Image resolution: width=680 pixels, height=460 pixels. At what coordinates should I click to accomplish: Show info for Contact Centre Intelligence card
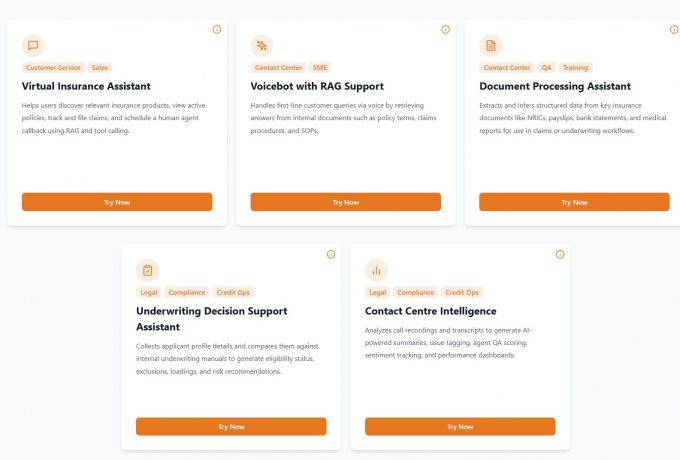560,254
